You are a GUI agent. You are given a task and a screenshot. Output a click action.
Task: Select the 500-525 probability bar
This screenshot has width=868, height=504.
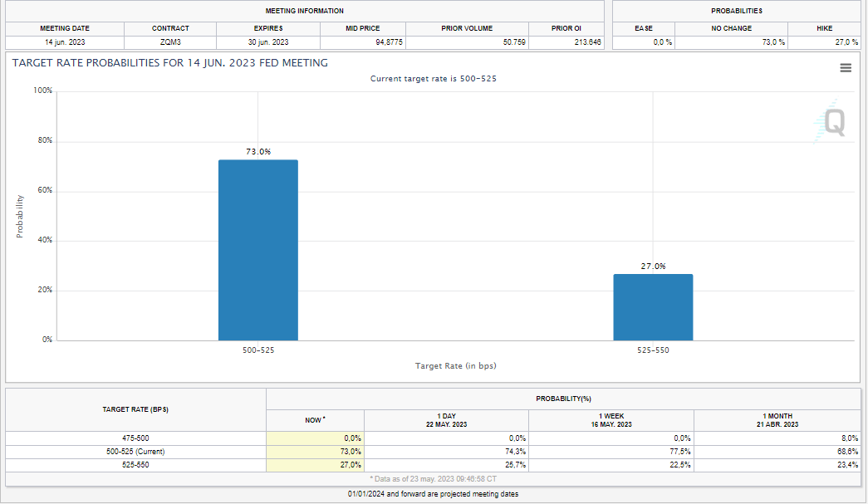click(257, 249)
